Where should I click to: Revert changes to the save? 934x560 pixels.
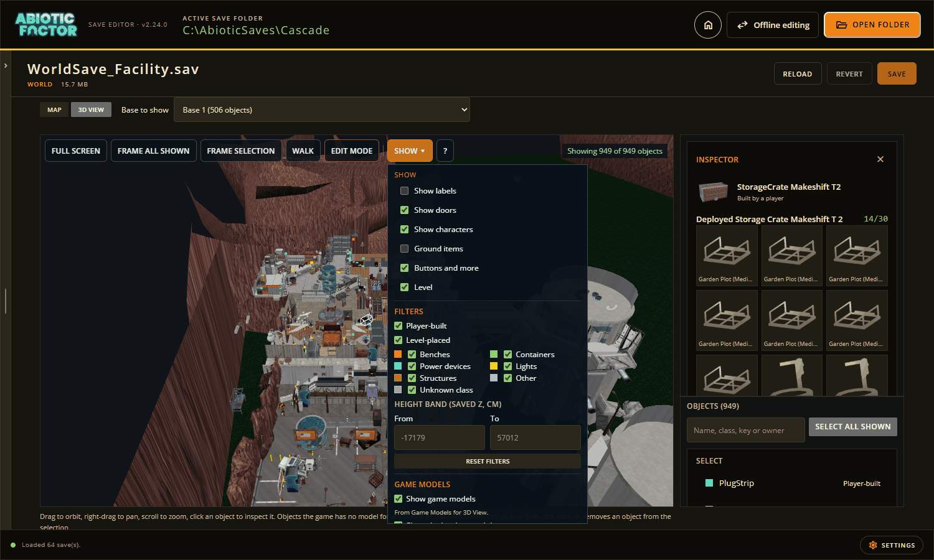[x=849, y=74]
